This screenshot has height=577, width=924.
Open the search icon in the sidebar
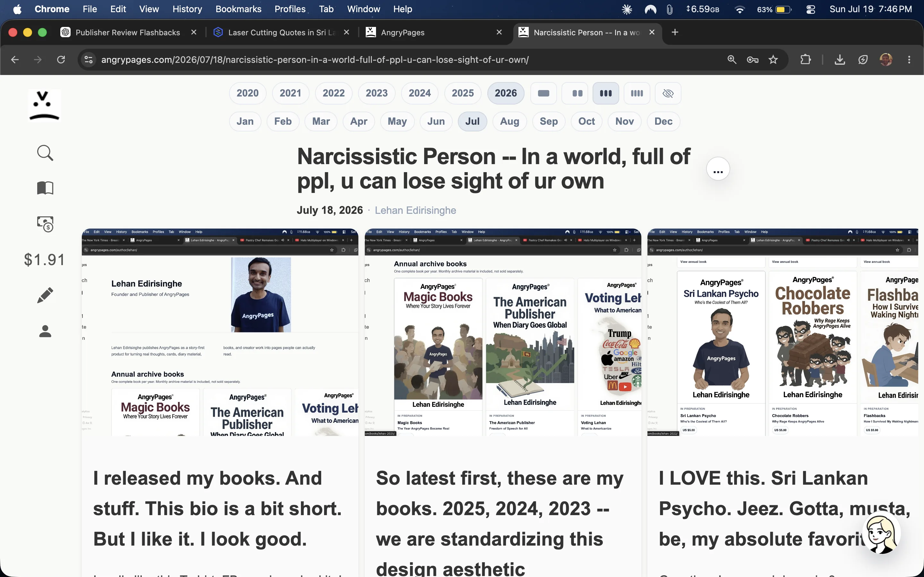point(45,153)
